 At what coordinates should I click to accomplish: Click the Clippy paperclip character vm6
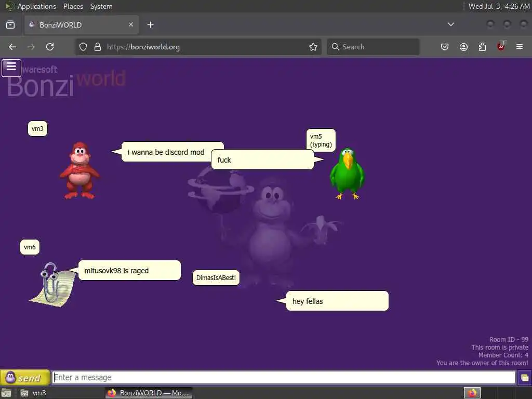pyautogui.click(x=52, y=285)
